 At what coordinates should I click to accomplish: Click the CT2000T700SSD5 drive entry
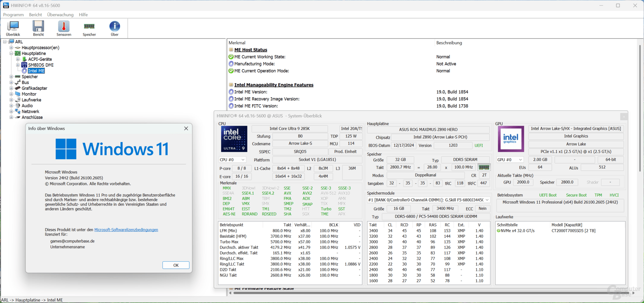click(573, 231)
